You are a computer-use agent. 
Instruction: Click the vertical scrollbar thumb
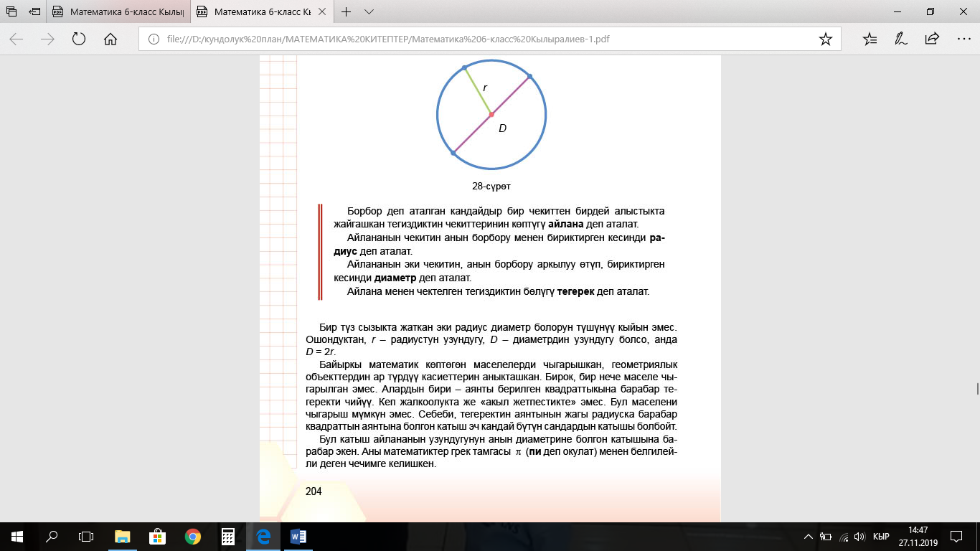976,388
